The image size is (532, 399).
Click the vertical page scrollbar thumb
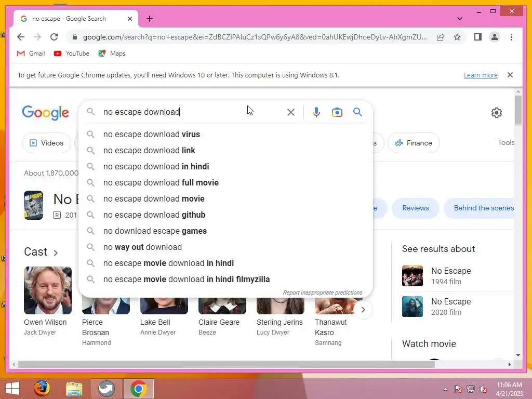[518, 110]
